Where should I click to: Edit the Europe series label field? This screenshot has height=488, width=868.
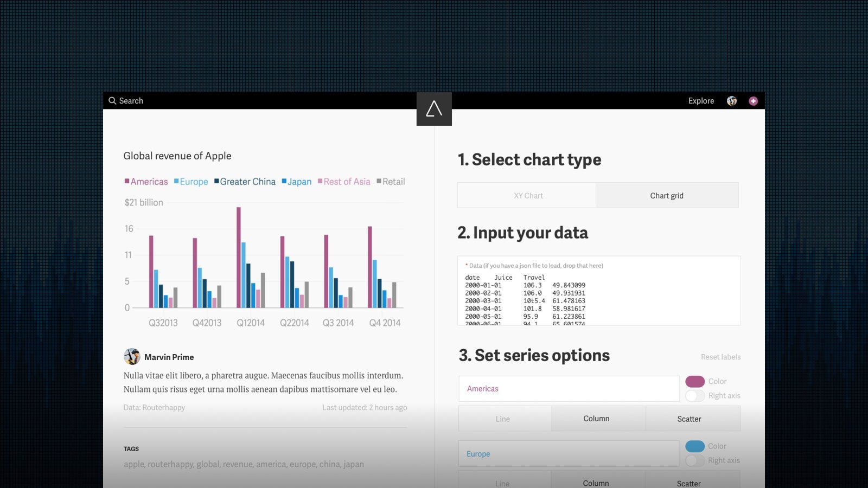coord(569,454)
